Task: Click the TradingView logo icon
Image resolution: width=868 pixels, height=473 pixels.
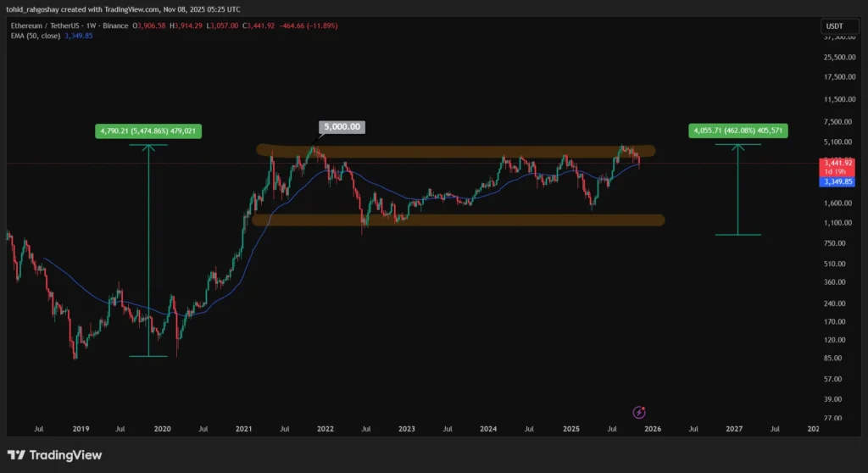Action: click(16, 455)
